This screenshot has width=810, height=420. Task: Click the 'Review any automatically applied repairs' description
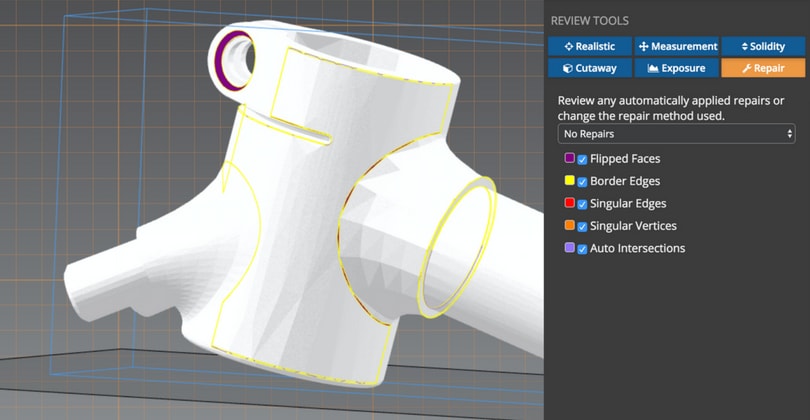point(671,108)
